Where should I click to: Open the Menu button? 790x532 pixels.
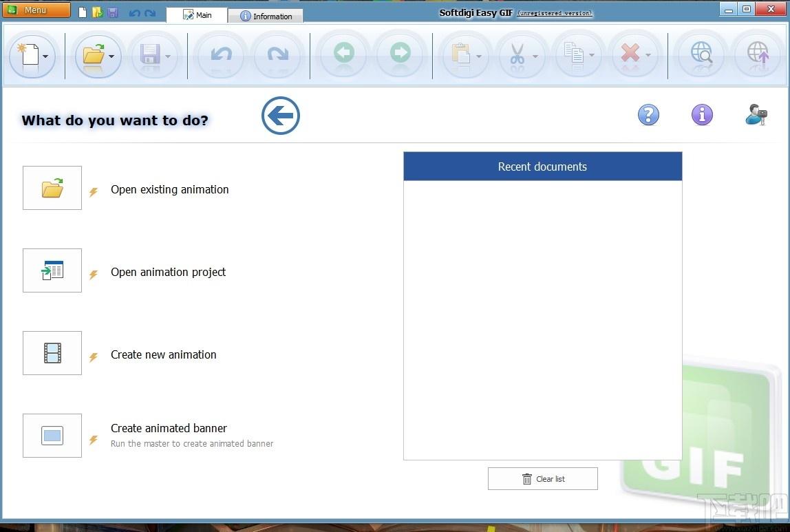(x=36, y=10)
